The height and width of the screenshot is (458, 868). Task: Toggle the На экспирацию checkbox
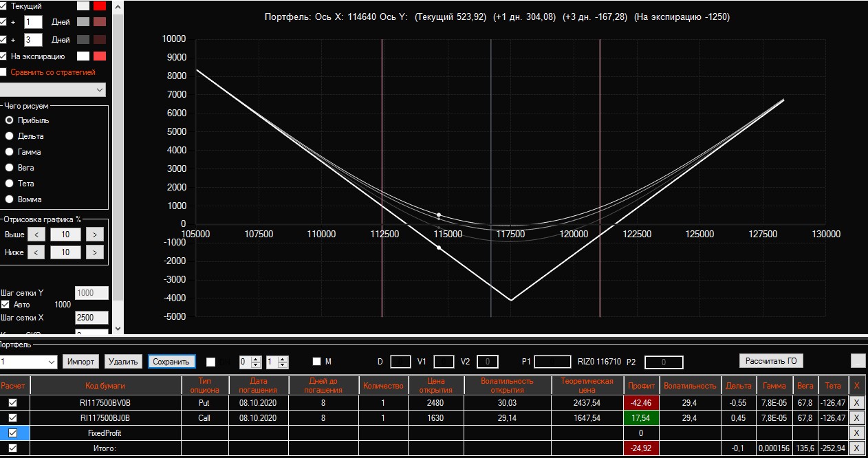point(4,56)
